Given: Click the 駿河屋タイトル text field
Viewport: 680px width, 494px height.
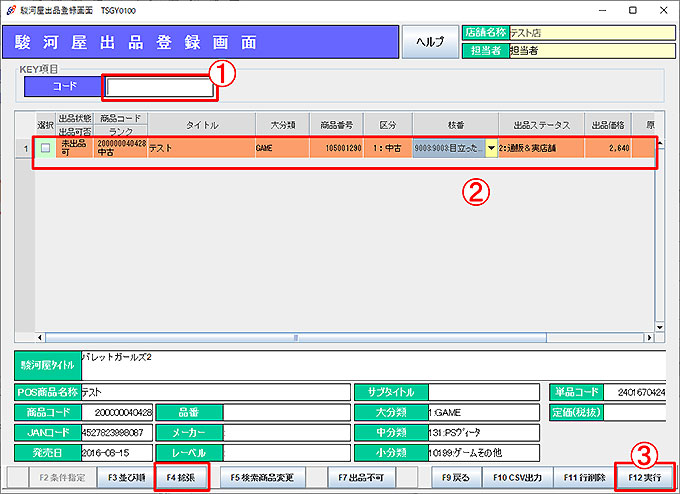Looking at the screenshot, I should point(370,365).
